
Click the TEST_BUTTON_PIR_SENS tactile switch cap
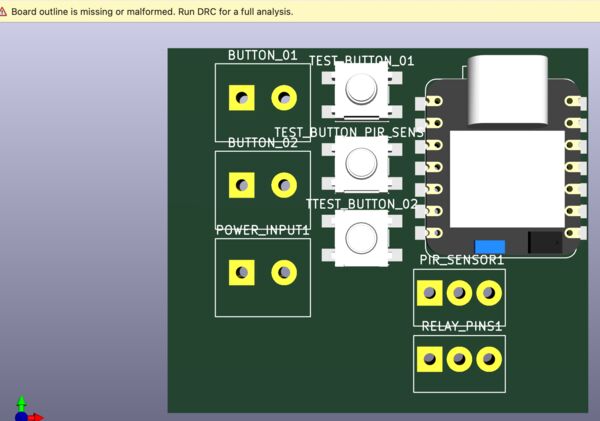361,163
